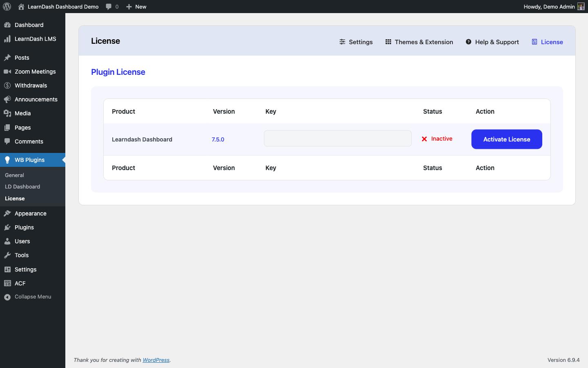Viewport: 588px width, 368px height.
Task: Open the Users section
Action: tap(22, 241)
